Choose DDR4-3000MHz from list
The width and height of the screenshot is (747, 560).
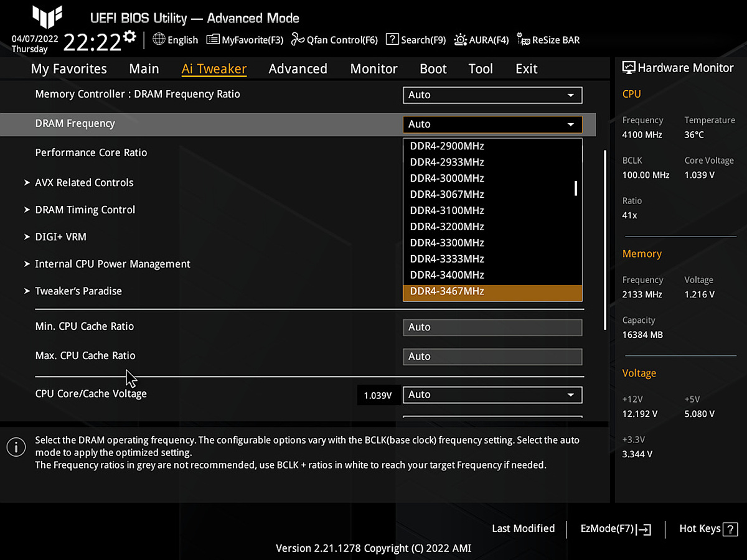click(492, 179)
